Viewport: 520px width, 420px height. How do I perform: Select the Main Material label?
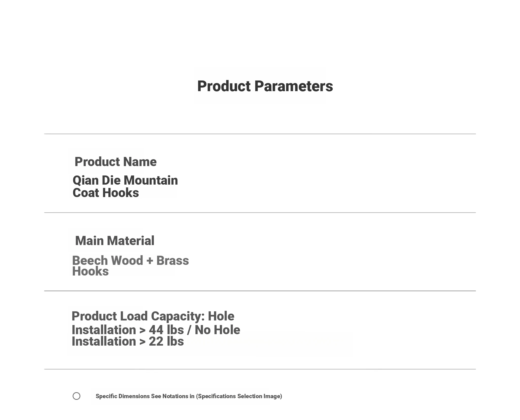click(x=115, y=241)
